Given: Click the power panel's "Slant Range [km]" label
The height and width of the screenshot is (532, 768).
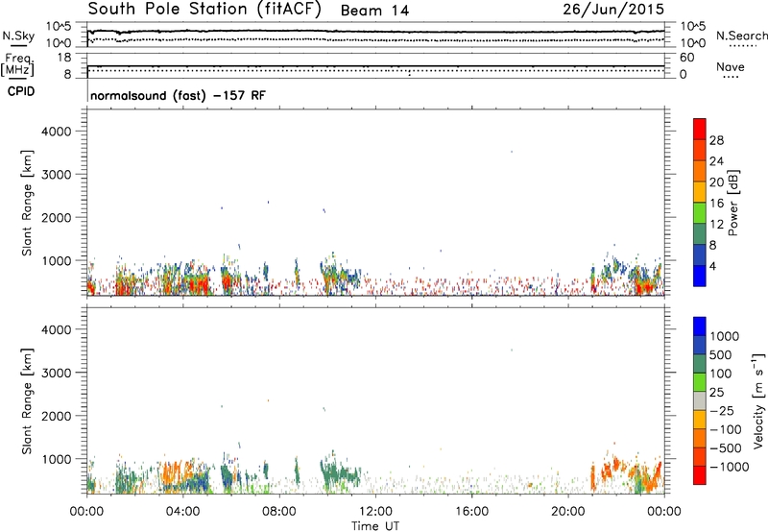Looking at the screenshot, I should (27, 203).
